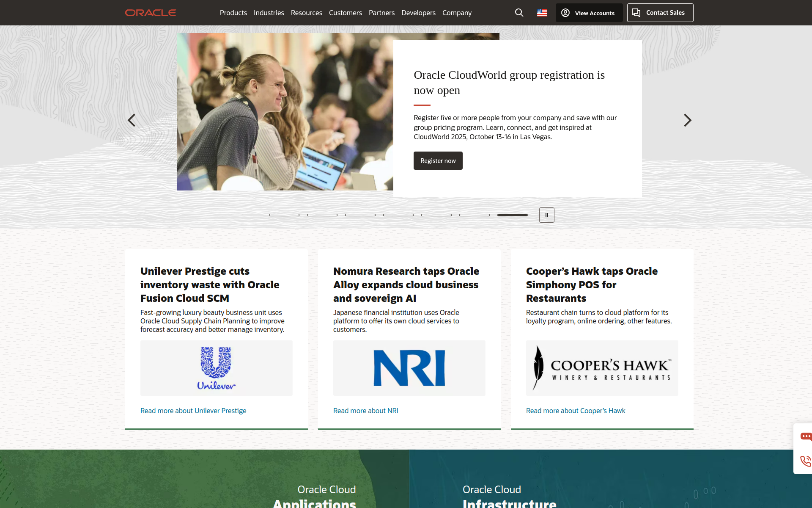Select the sixth carousel slide indicator
The height and width of the screenshot is (508, 812).
pos(475,215)
